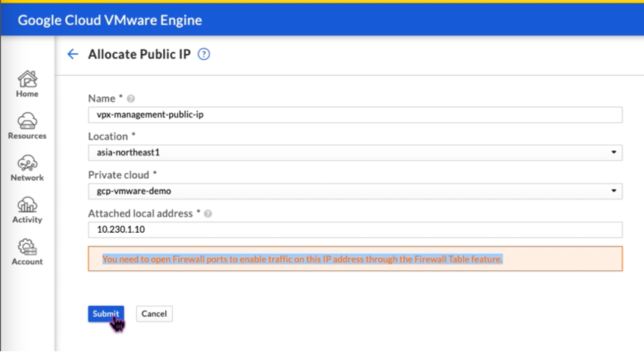
Task: Click the back arrow beside Allocate Public IP
Action: [73, 54]
